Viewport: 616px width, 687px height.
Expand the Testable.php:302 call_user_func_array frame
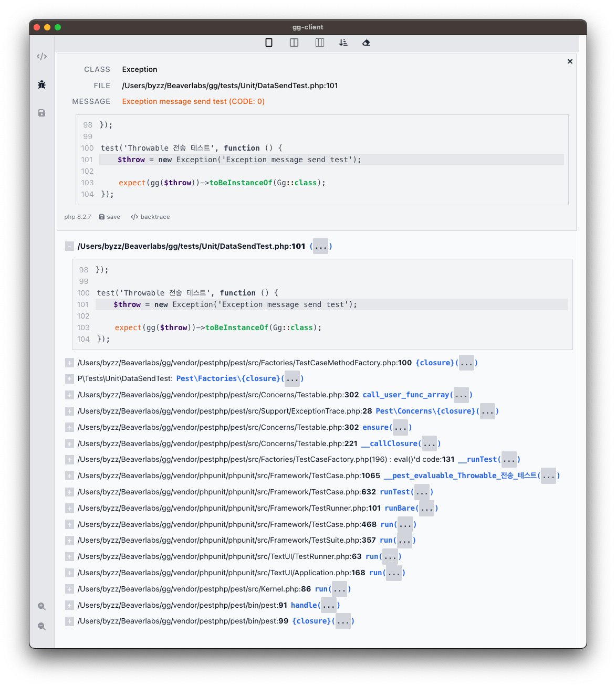[69, 395]
